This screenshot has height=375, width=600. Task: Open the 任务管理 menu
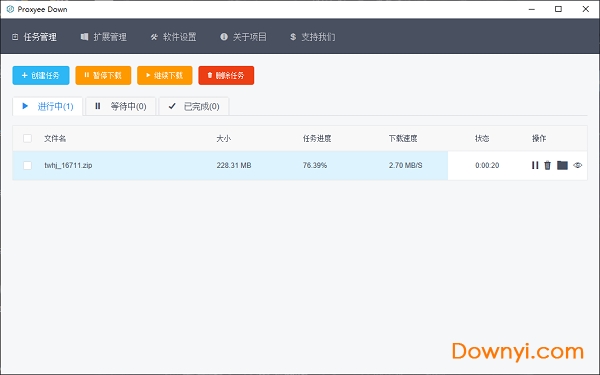pyautogui.click(x=34, y=37)
